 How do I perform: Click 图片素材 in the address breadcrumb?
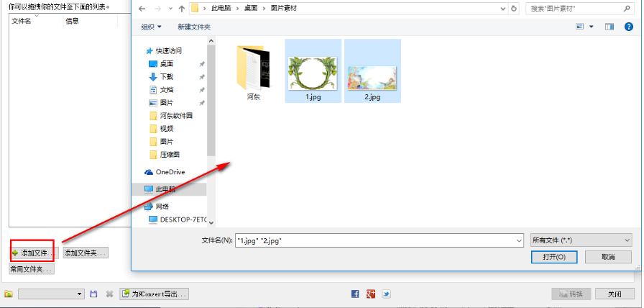[x=284, y=8]
